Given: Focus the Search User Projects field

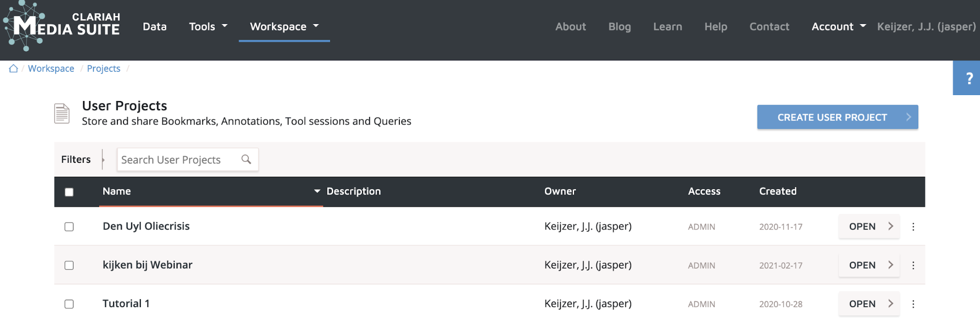Looking at the screenshot, I should pos(178,160).
